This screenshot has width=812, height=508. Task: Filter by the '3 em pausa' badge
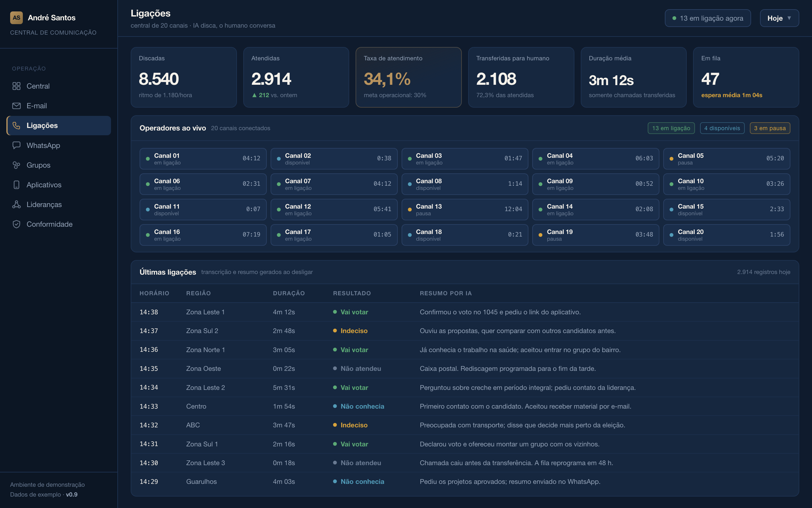770,128
